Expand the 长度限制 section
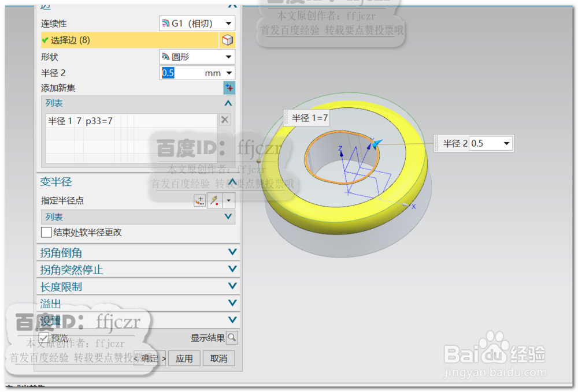 (x=232, y=286)
